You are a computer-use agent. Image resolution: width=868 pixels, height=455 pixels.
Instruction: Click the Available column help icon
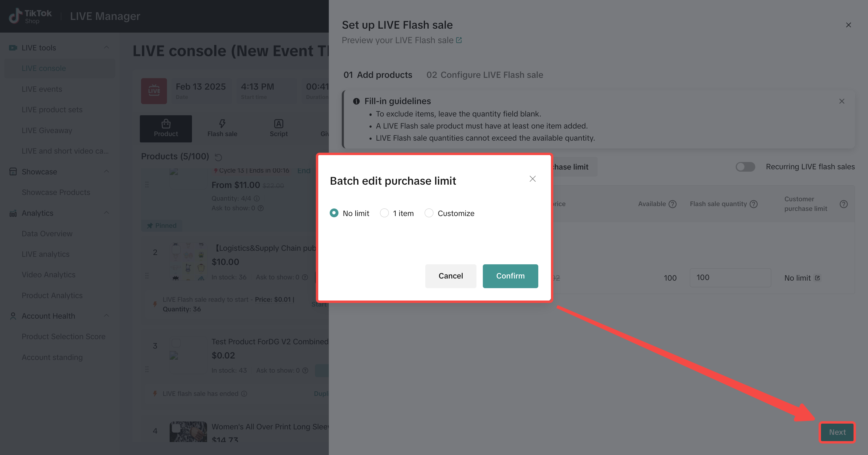pyautogui.click(x=673, y=204)
